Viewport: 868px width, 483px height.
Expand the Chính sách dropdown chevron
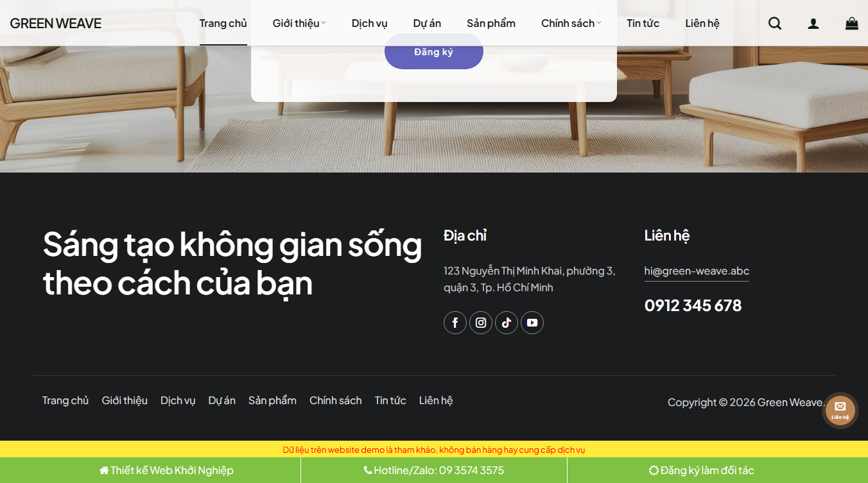(x=599, y=23)
